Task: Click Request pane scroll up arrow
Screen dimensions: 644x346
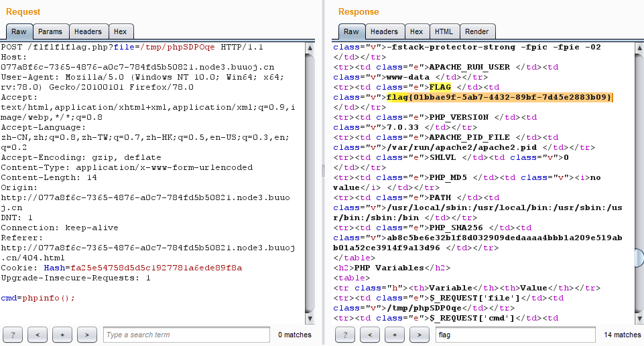Action: (310, 48)
